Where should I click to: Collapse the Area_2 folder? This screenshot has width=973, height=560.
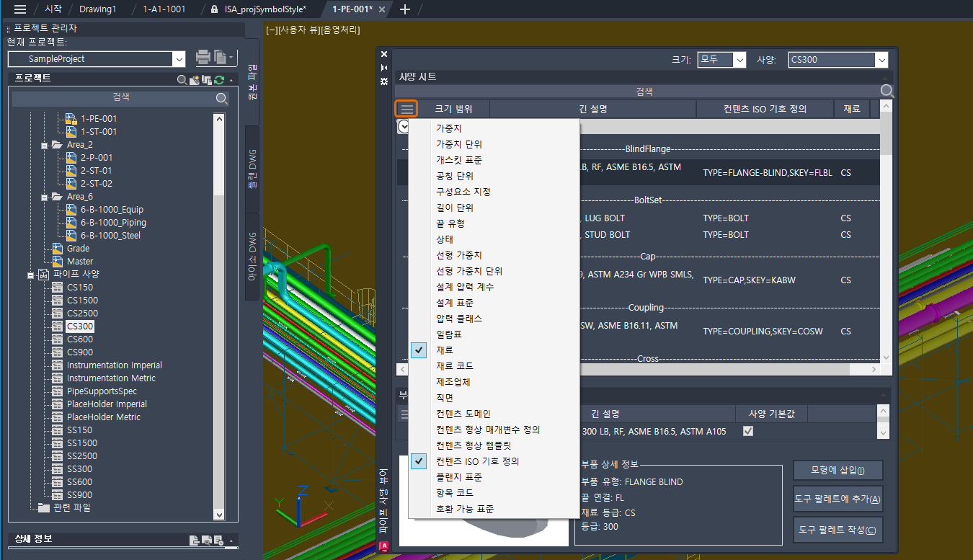tap(45, 145)
